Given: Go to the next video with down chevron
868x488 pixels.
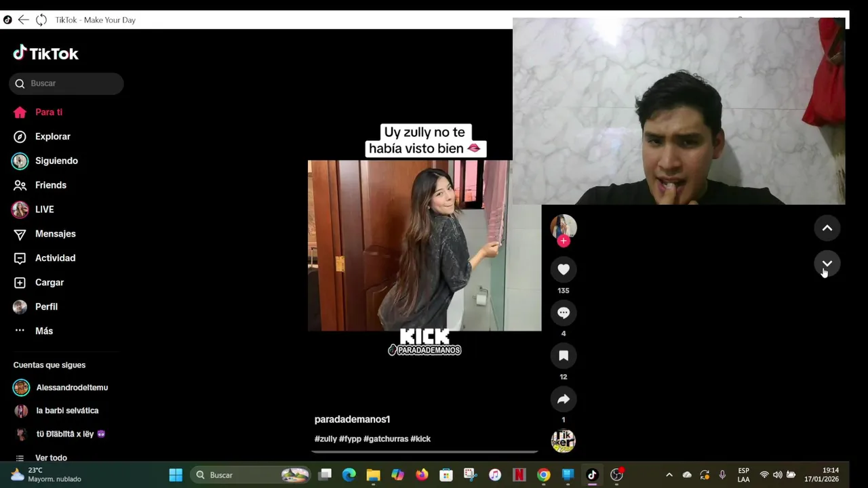Looking at the screenshot, I should (x=827, y=264).
